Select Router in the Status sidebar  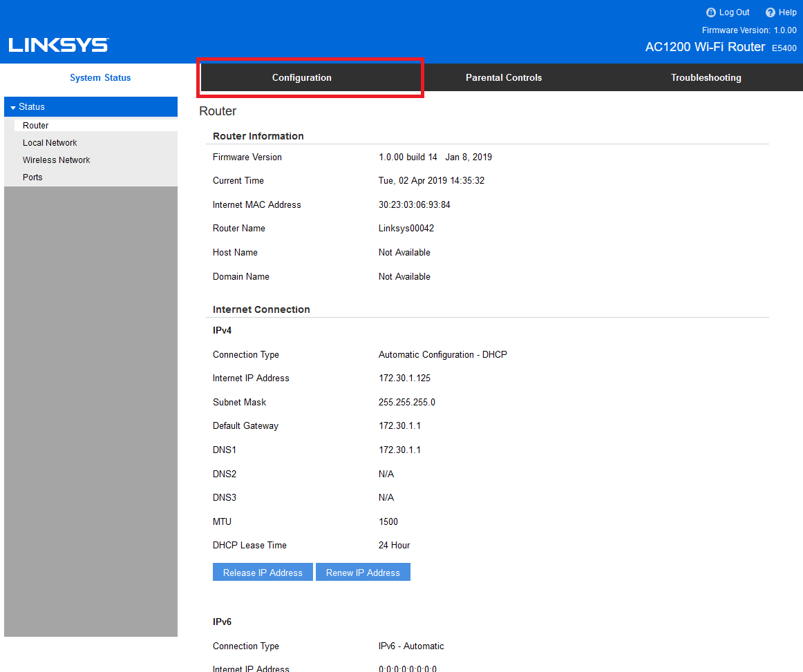(36, 126)
